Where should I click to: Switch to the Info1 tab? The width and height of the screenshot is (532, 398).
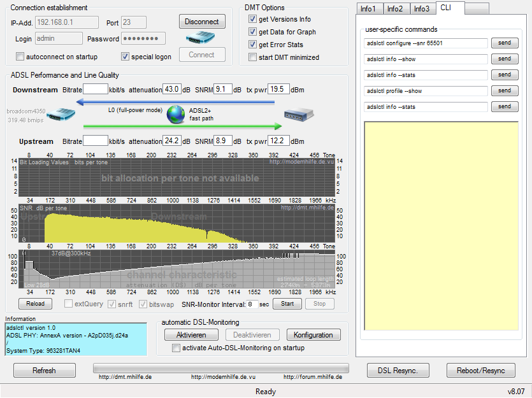coord(370,9)
